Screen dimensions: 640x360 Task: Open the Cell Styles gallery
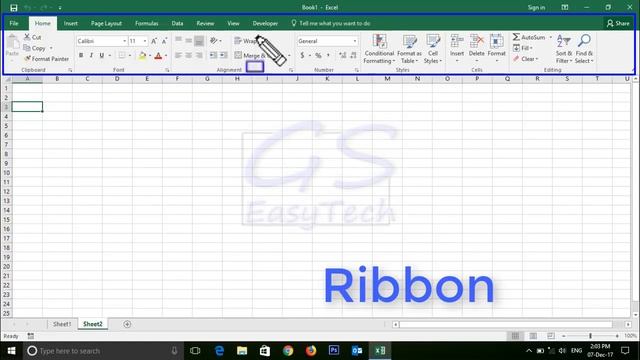tap(433, 49)
